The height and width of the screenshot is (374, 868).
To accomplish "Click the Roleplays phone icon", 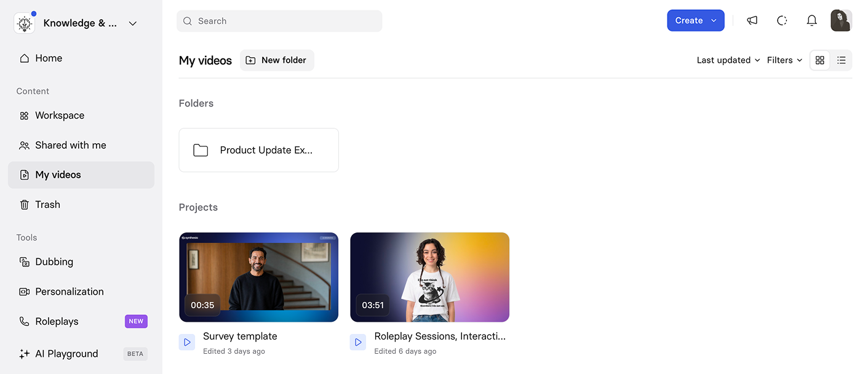I will [25, 322].
